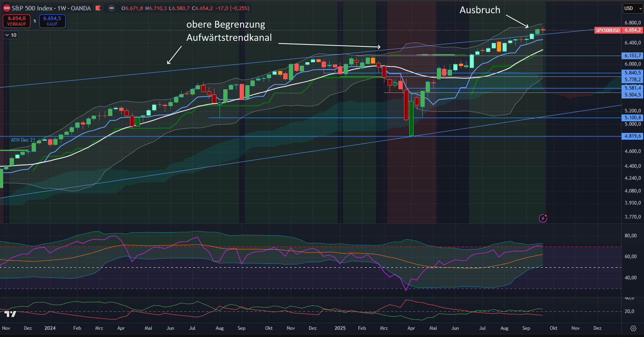Click the S&P 500 symbol logo icon

point(7,8)
